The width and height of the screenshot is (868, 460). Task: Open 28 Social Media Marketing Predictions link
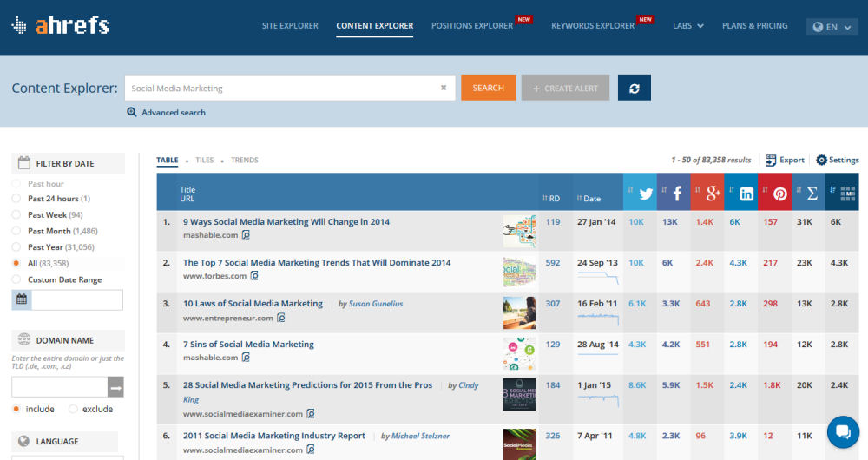tap(308, 384)
